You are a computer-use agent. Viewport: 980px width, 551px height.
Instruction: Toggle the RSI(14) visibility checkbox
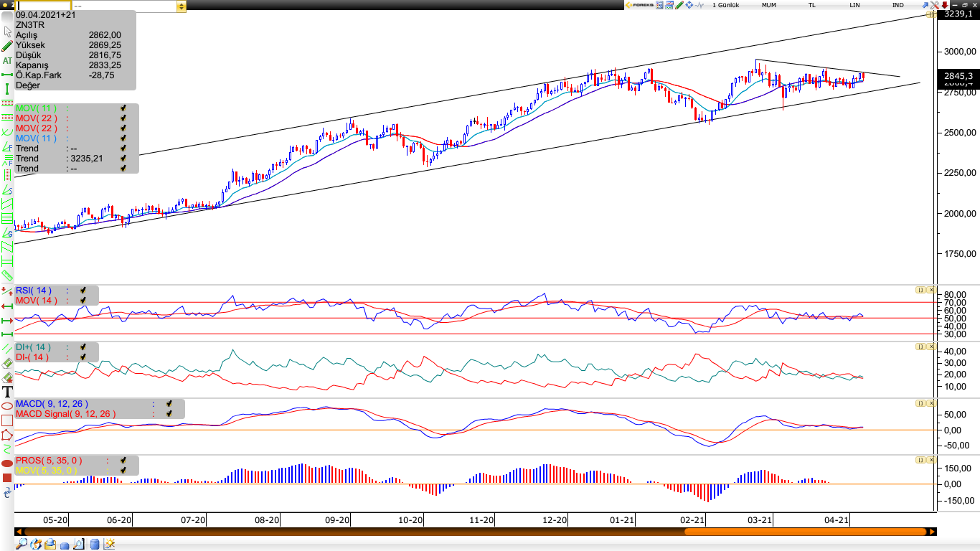click(x=83, y=291)
